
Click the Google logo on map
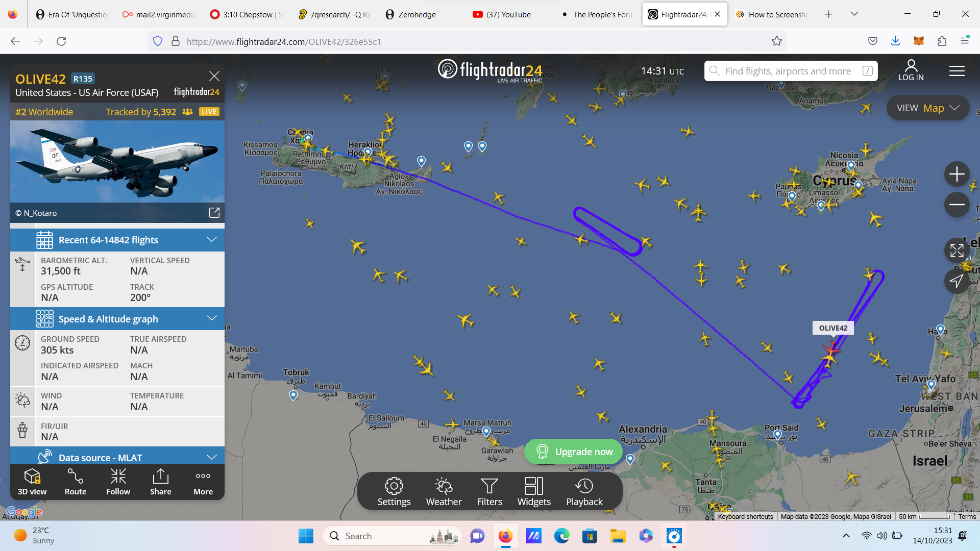click(24, 512)
